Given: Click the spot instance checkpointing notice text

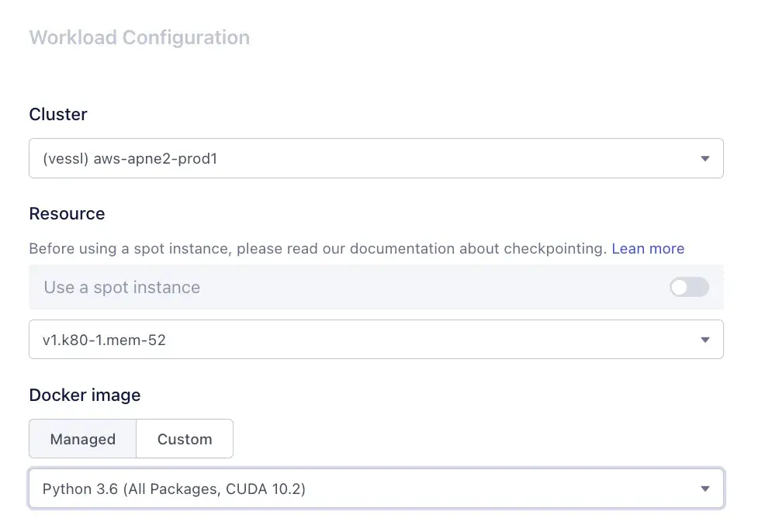Looking at the screenshot, I should pyautogui.click(x=317, y=249).
